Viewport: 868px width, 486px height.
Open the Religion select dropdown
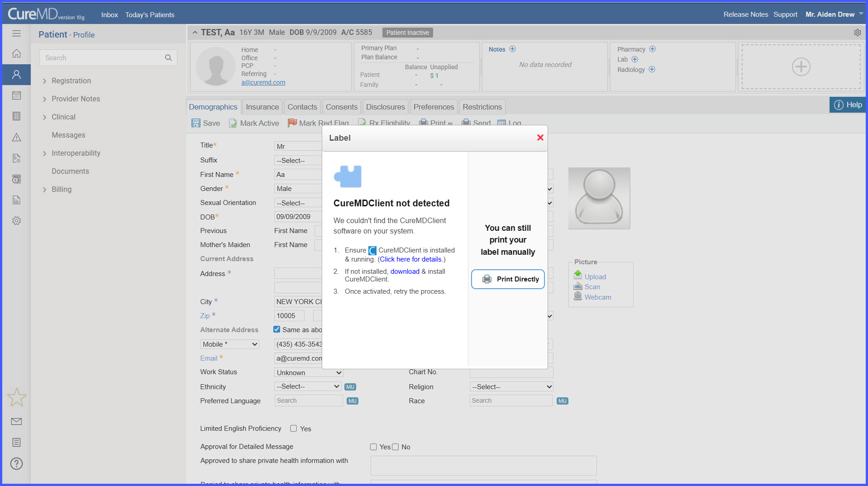tap(511, 386)
